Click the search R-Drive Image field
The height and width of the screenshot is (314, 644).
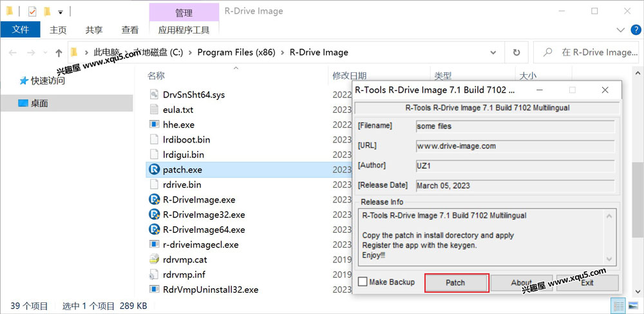point(587,52)
